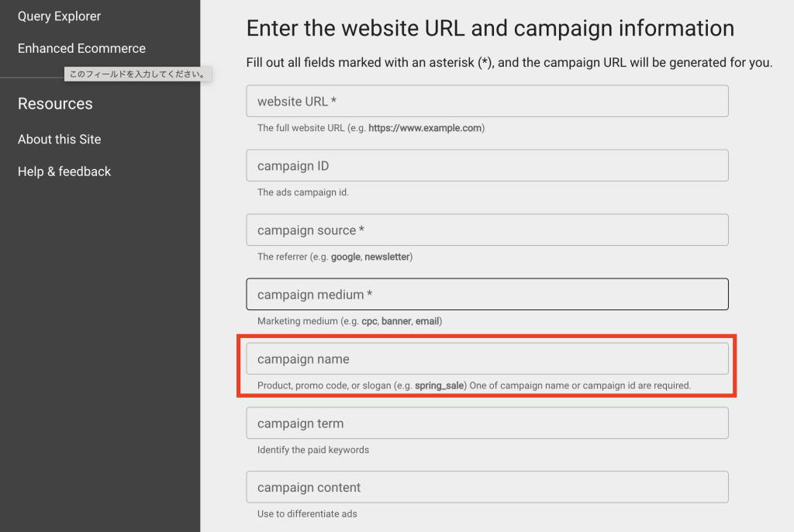Image resolution: width=794 pixels, height=532 pixels.
Task: Click the campaign term field
Action: click(487, 423)
